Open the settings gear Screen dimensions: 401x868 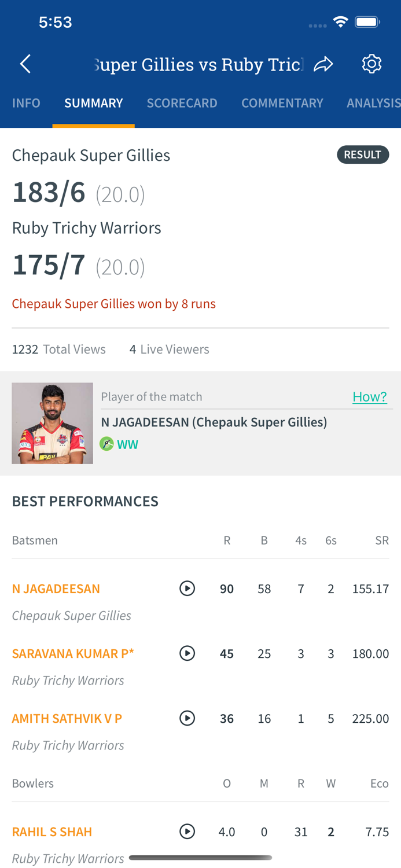(372, 64)
